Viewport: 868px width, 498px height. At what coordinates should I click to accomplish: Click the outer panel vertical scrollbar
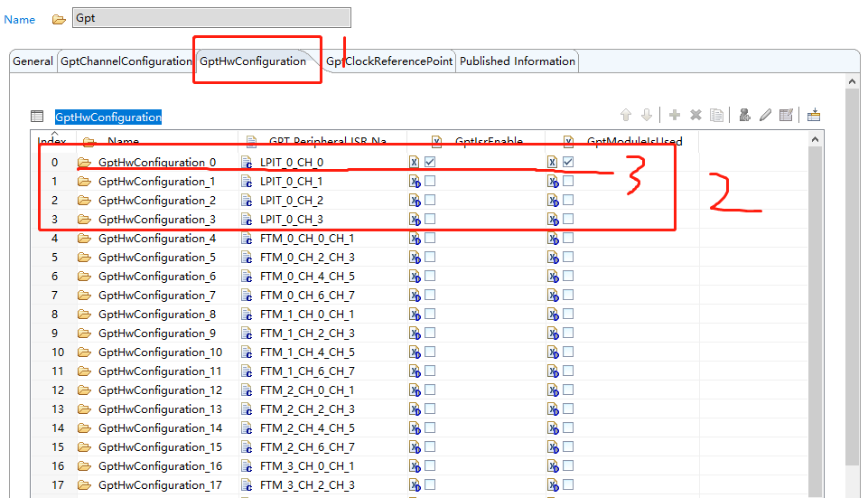click(853, 277)
